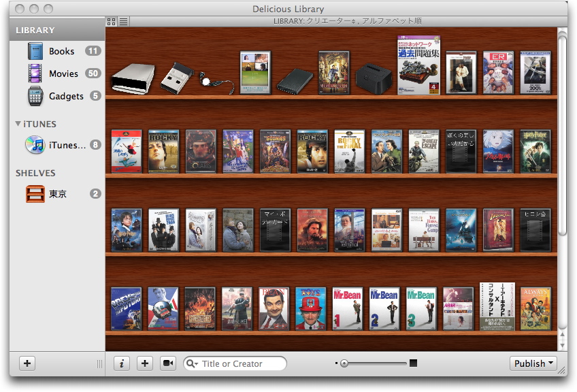Add a new item with toolbar plus button

point(145,363)
